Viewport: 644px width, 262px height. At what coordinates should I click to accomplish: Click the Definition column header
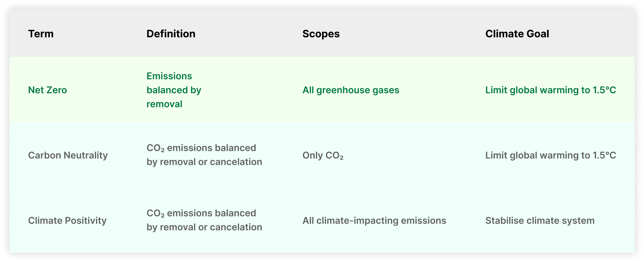pos(171,34)
